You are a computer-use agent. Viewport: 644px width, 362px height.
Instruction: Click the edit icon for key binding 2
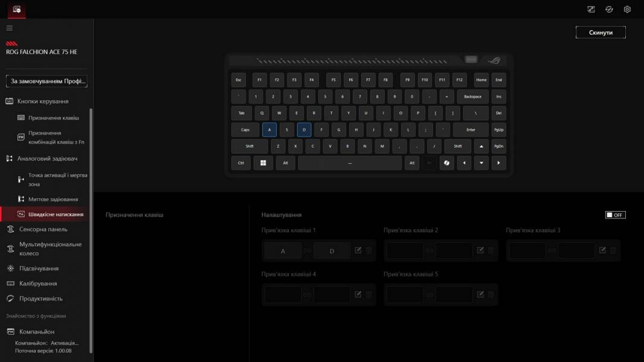[x=480, y=250]
